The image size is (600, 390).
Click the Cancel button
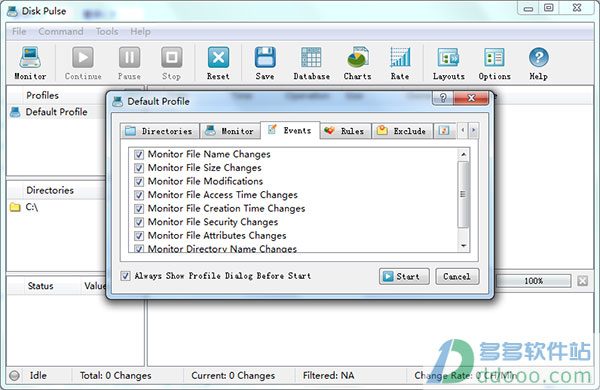[457, 276]
